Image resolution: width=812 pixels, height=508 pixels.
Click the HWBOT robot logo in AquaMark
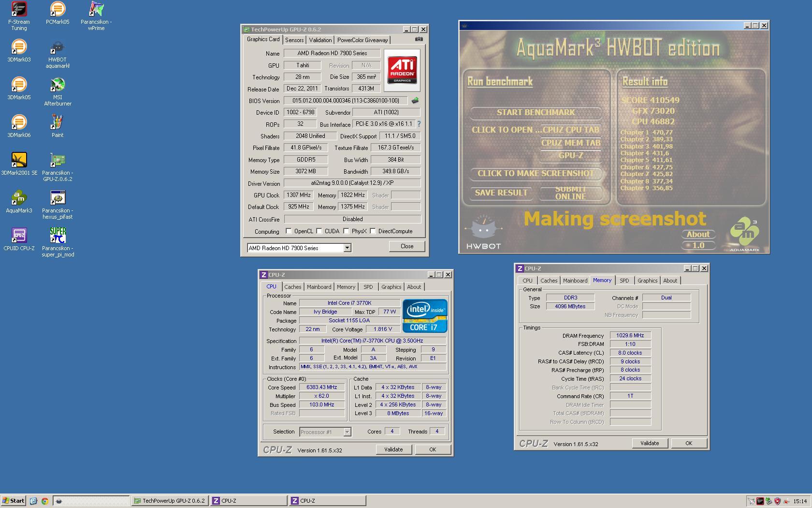(x=484, y=233)
